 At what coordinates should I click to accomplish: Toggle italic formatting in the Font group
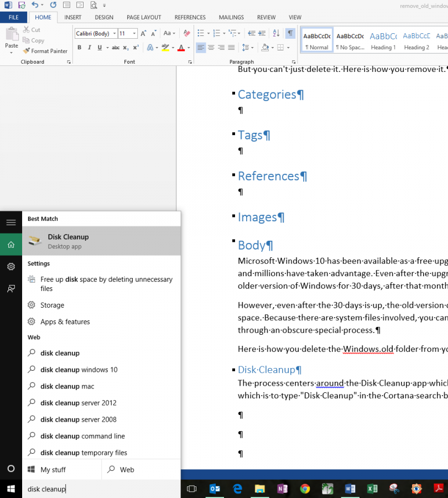pos(90,47)
